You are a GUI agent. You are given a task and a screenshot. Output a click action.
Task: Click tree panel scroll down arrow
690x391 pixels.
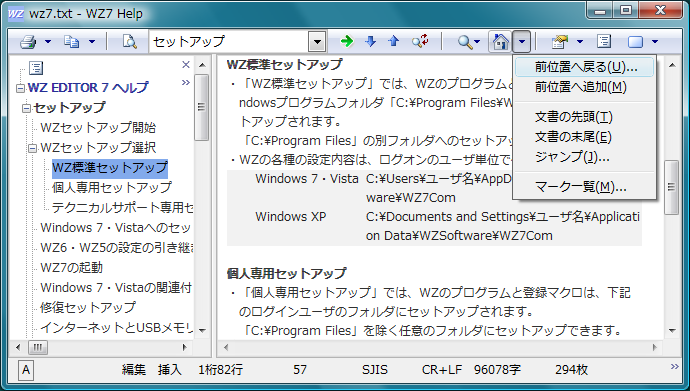pos(202,331)
